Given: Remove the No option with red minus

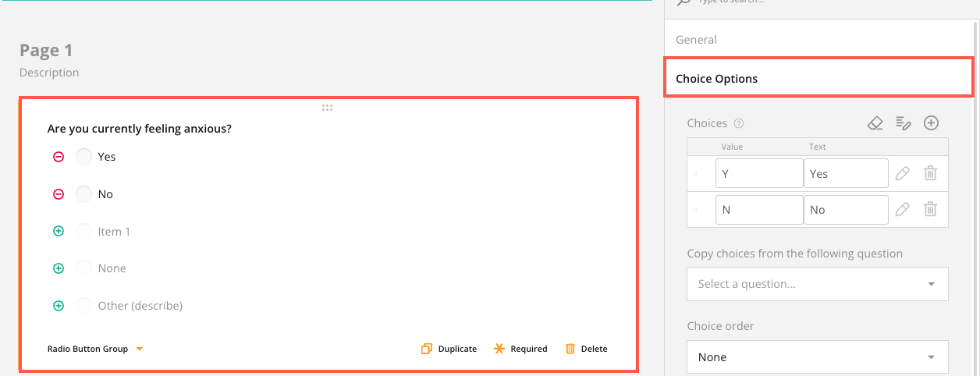Looking at the screenshot, I should pos(59,194).
